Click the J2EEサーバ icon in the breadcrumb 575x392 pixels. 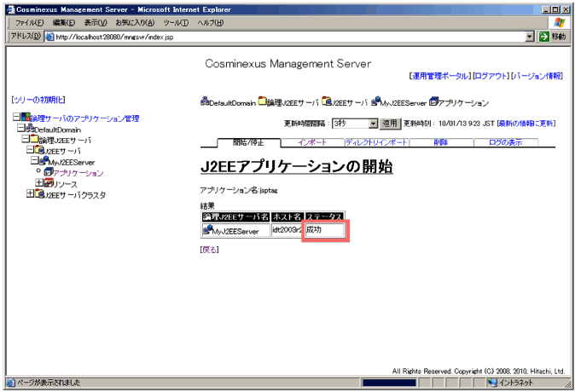click(x=327, y=101)
